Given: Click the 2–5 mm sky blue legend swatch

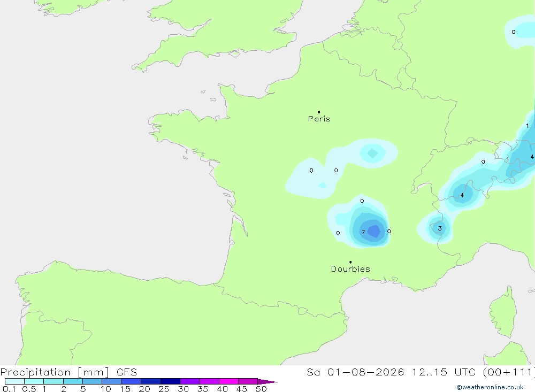Looking at the screenshot, I should [73, 381].
